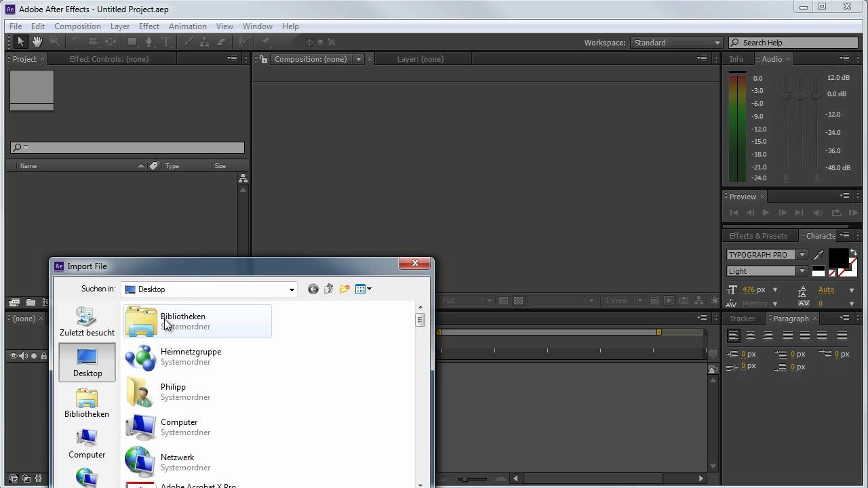Click the eyedropper in Character panel
The width and height of the screenshot is (868, 488).
coord(818,256)
